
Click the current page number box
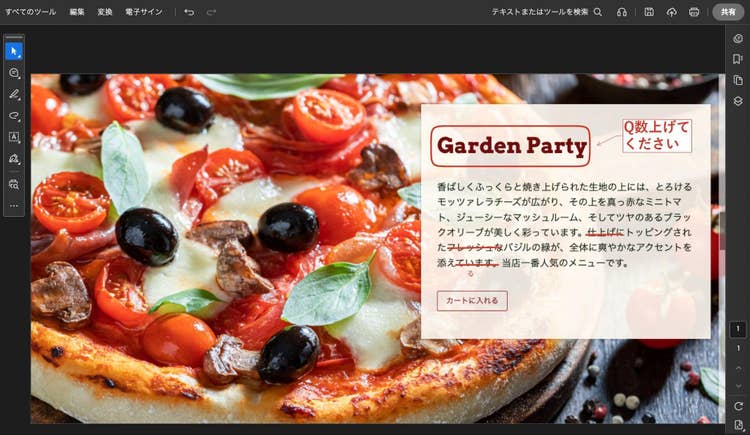pyautogui.click(x=738, y=329)
